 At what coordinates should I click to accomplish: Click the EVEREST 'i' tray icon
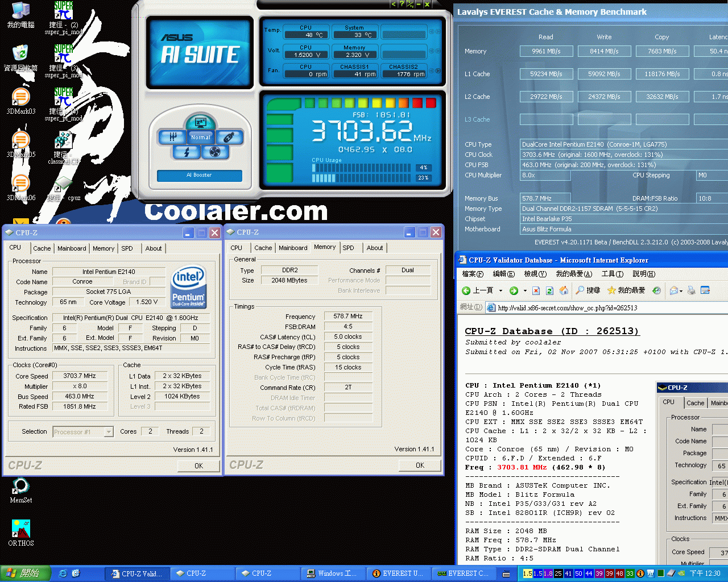coord(640,573)
